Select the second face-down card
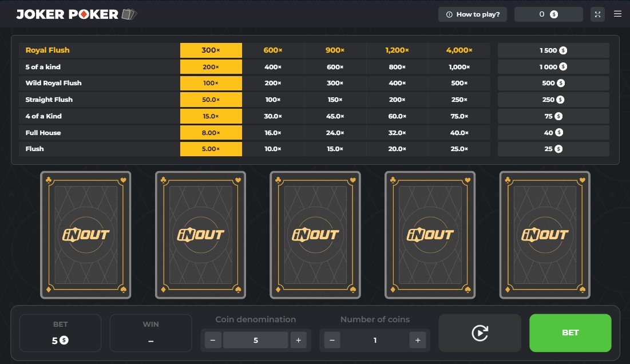The image size is (630, 364). click(x=200, y=235)
